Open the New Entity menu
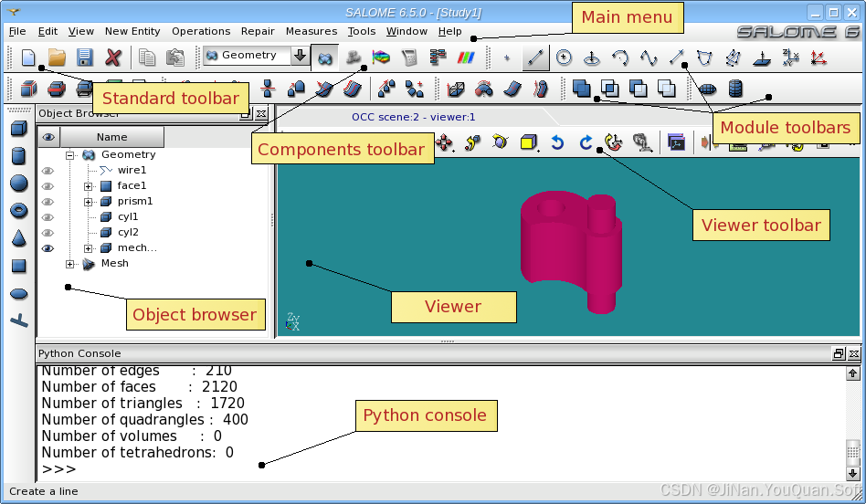 point(132,31)
